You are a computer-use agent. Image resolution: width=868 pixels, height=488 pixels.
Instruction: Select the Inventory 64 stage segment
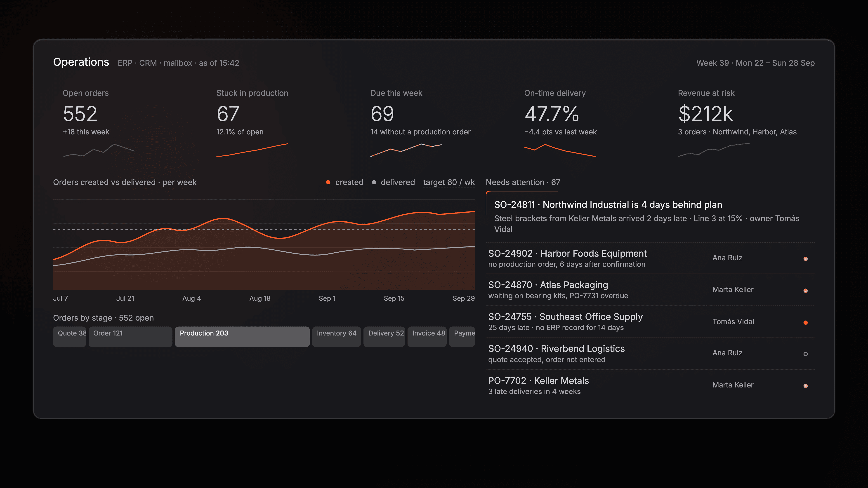[x=336, y=336]
